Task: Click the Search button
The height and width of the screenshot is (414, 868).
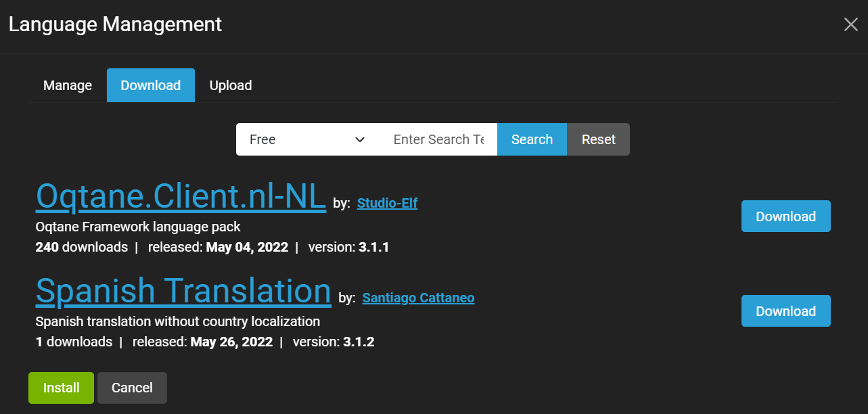Action: (532, 139)
